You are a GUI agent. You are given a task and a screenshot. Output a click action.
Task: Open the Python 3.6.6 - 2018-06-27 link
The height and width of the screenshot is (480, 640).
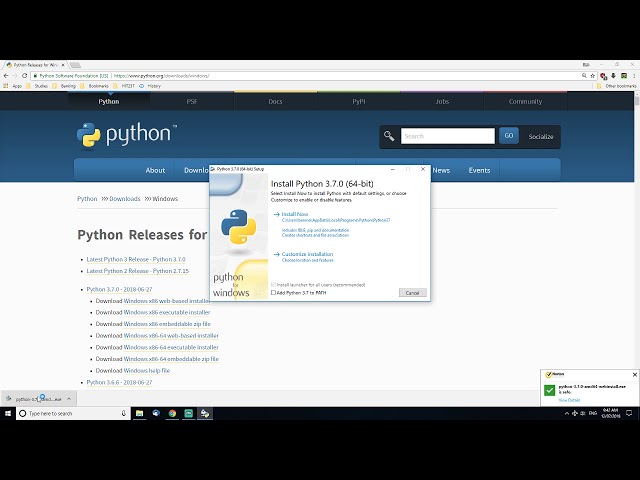[x=119, y=382]
